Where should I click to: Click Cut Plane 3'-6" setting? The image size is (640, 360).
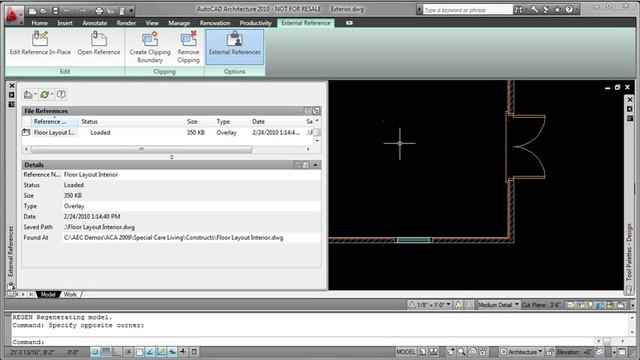542,304
